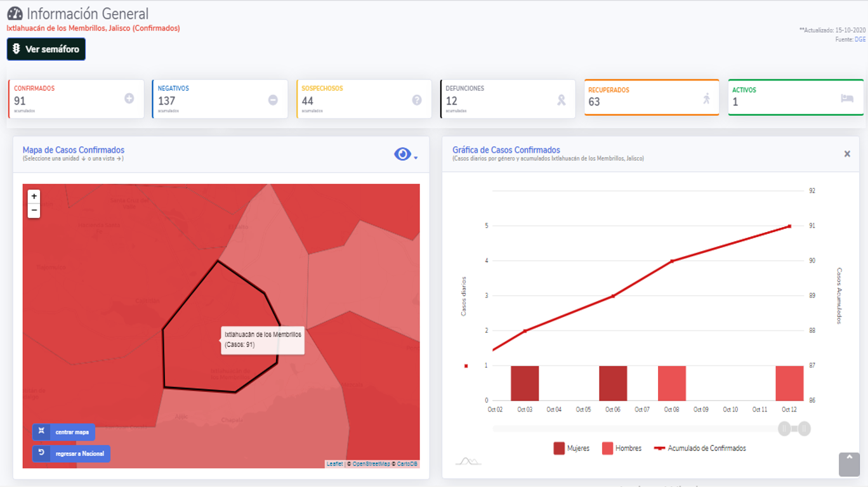Open the DGE source link
868x487 pixels.
coord(860,39)
